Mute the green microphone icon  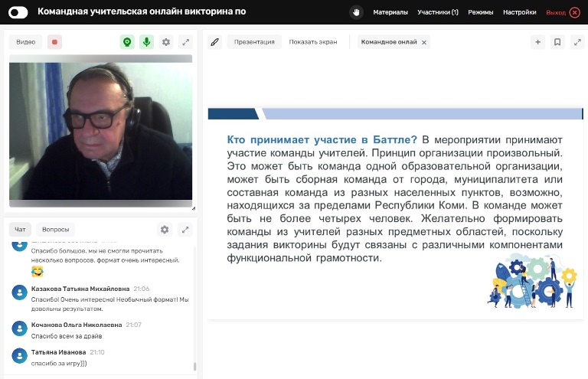click(x=147, y=42)
